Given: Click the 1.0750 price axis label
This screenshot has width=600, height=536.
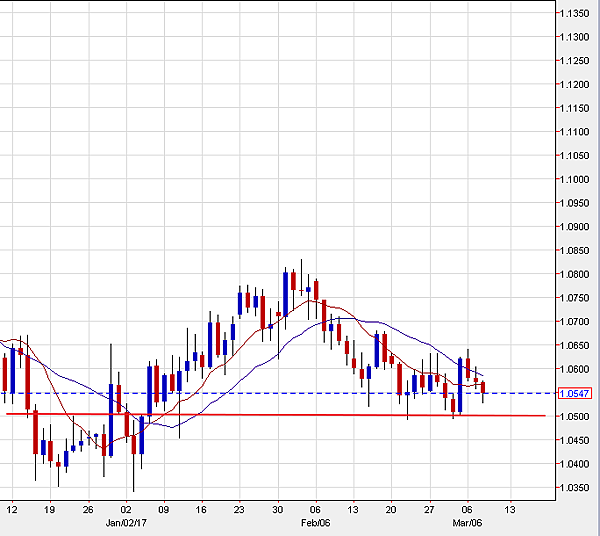Looking at the screenshot, I should point(575,298).
